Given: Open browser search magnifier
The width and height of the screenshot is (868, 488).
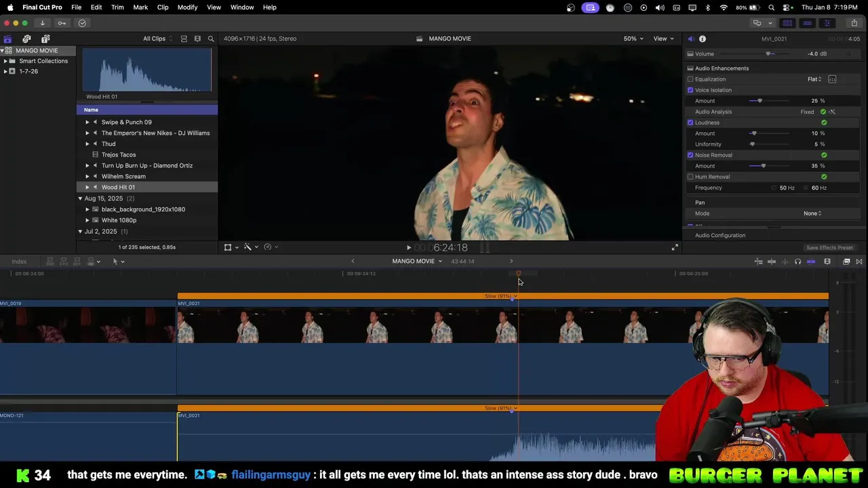Looking at the screenshot, I should [211, 39].
